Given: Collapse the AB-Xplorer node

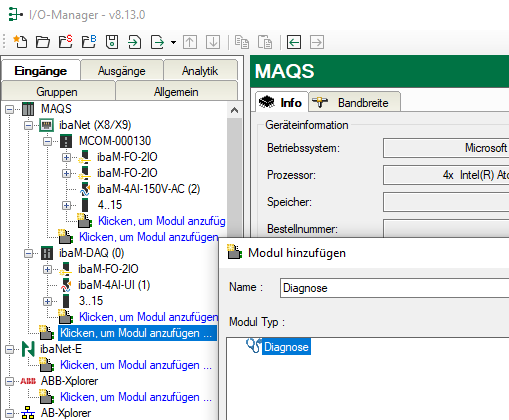Looking at the screenshot, I should tap(10, 413).
